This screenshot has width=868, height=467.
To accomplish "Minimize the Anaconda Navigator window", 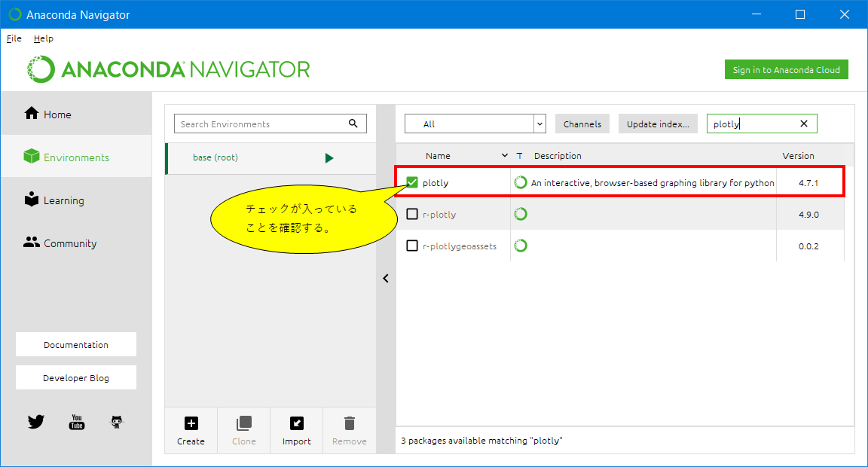I will point(756,14).
